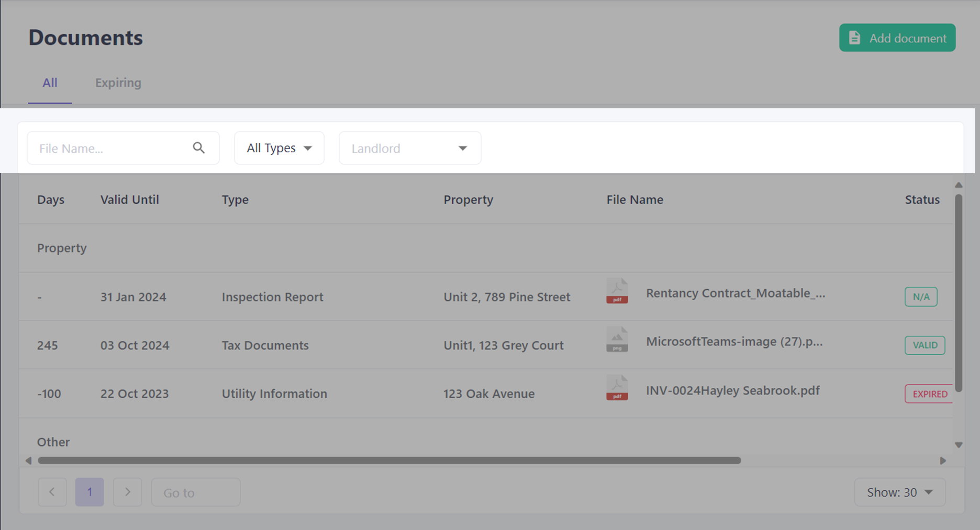980x530 pixels.
Task: Click the next page arrow icon
Action: tap(127, 492)
